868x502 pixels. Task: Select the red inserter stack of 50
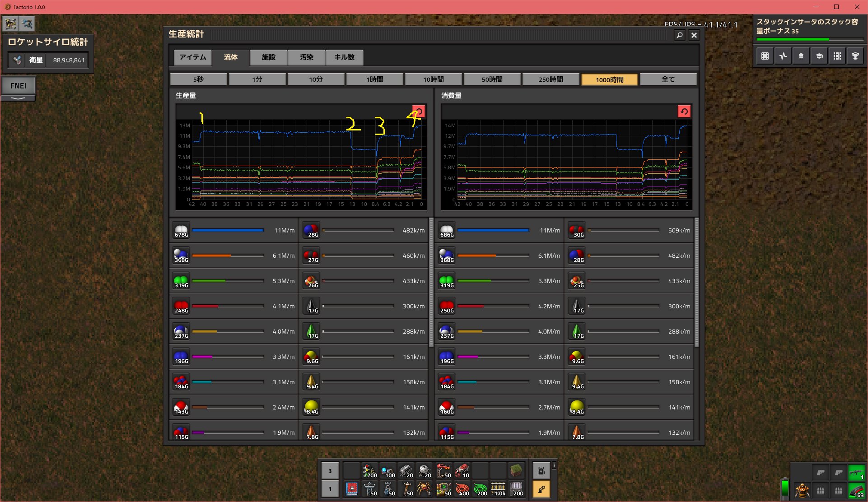(444, 471)
